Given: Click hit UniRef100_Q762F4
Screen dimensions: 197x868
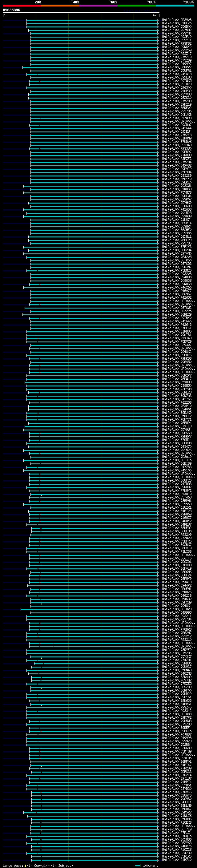Looking at the screenshot, I should coord(177,775).
